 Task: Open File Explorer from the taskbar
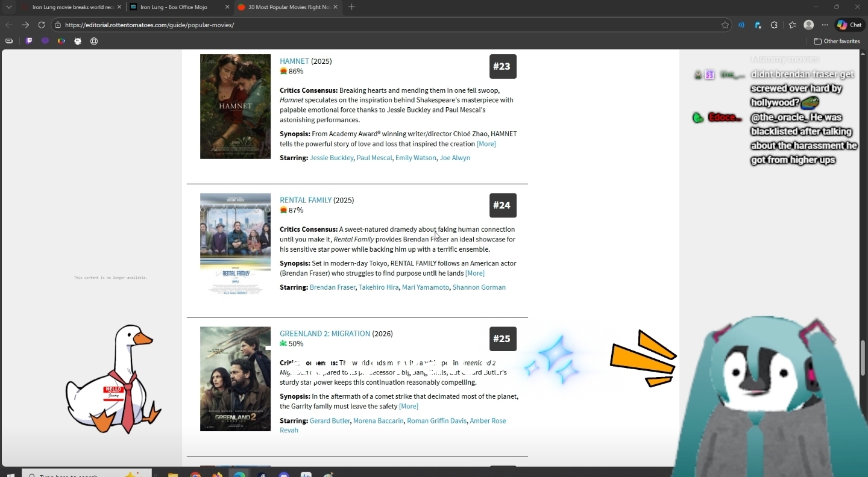point(173,475)
